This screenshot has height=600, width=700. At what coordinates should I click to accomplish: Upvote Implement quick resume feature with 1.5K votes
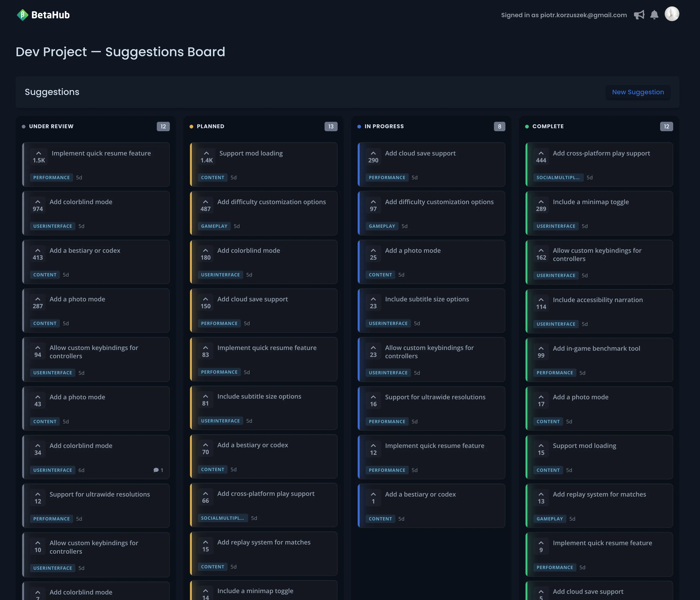coord(39,153)
